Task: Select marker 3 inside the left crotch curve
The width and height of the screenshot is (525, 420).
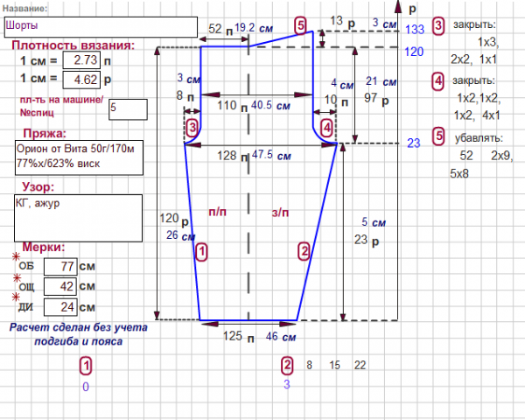Action: tap(192, 128)
